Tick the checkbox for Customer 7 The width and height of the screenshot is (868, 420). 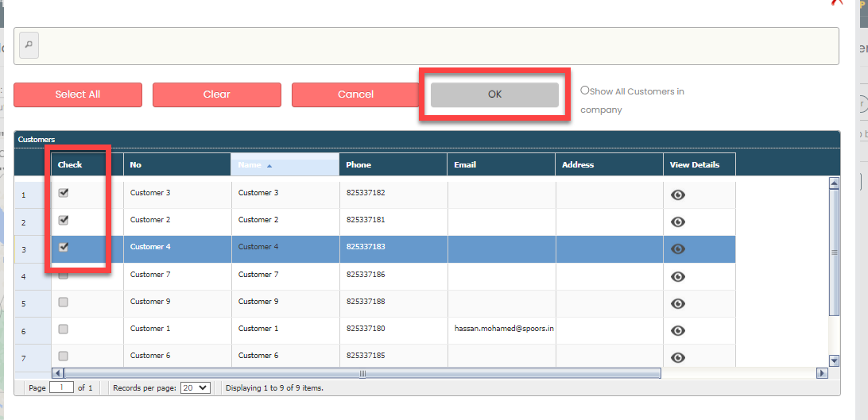[x=64, y=275]
